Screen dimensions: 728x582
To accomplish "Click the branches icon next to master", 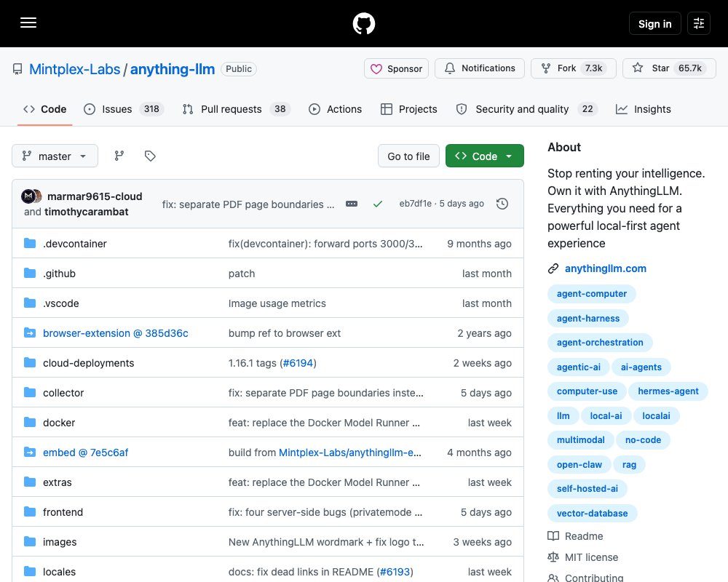I will [x=119, y=156].
